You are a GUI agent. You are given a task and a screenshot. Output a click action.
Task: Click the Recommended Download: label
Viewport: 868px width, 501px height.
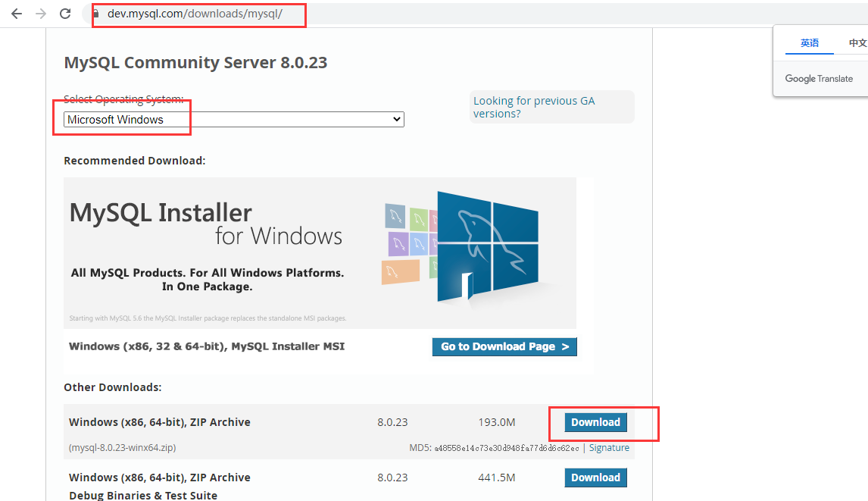pos(135,161)
